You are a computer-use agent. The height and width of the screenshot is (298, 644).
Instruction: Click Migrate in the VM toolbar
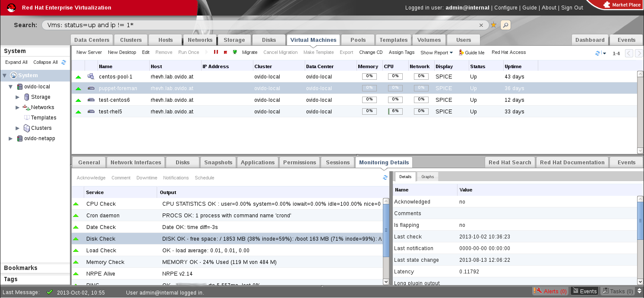coord(249,52)
